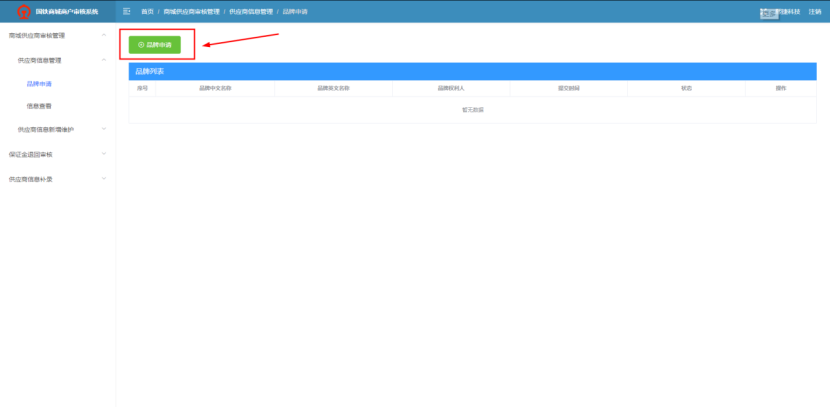Click the 操作 column header
The height and width of the screenshot is (407, 830).
(x=781, y=88)
